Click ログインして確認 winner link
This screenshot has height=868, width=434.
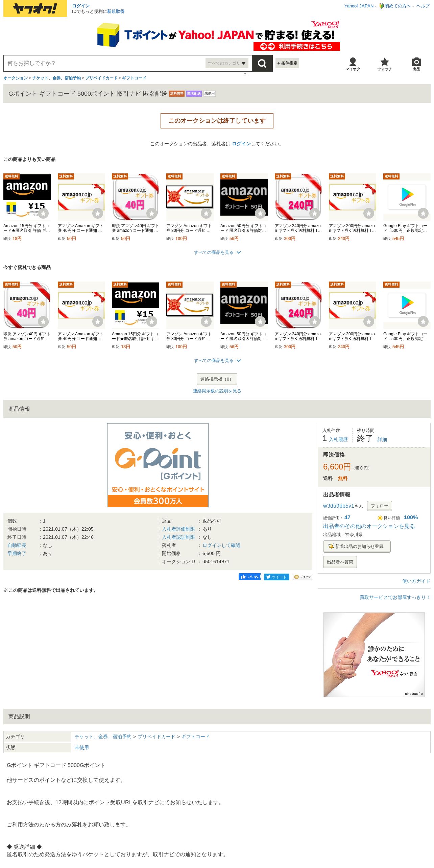(x=221, y=545)
